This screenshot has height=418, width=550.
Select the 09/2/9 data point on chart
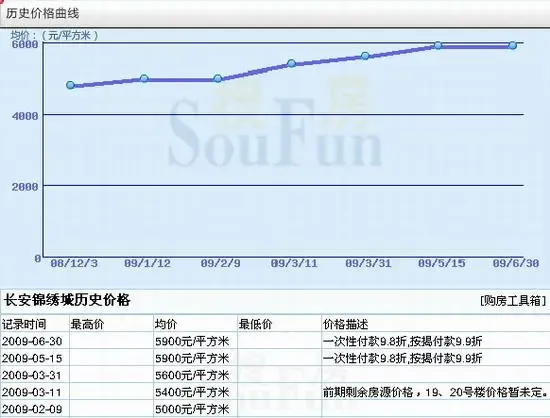(217, 78)
